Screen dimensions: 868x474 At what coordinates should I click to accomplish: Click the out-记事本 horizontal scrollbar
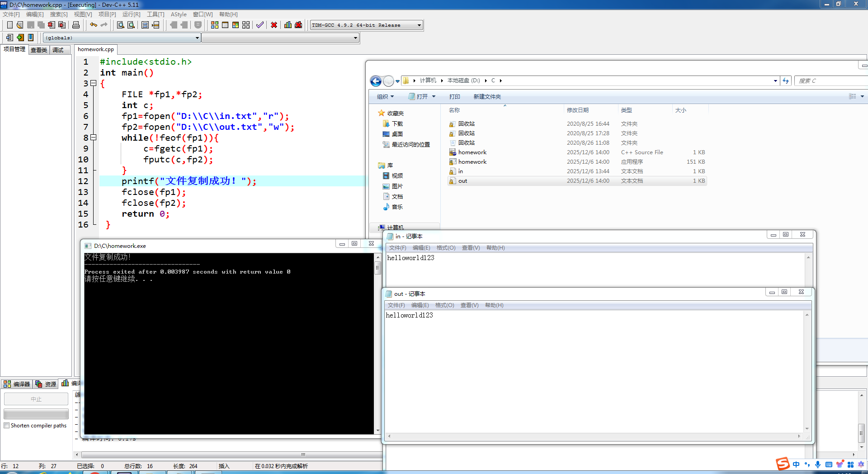[594, 436]
